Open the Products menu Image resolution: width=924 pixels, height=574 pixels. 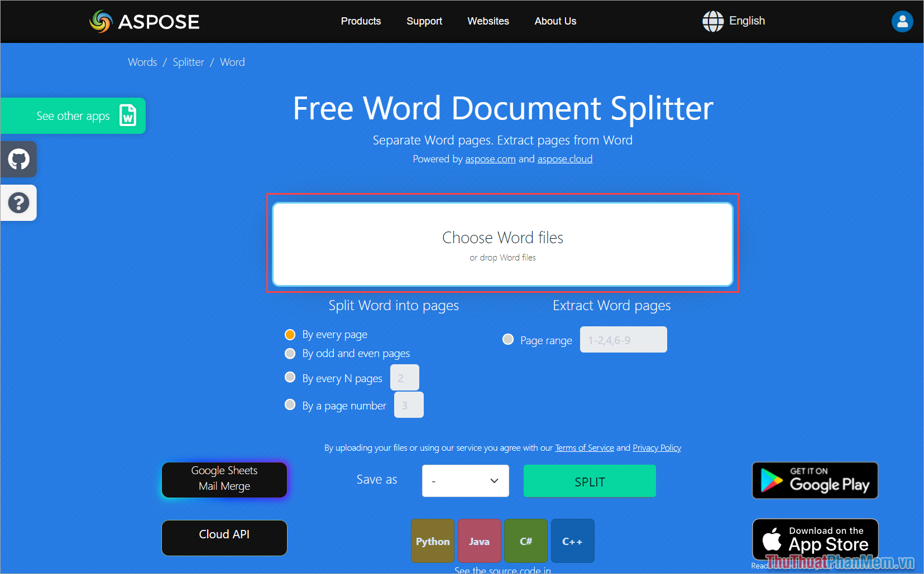tap(361, 21)
